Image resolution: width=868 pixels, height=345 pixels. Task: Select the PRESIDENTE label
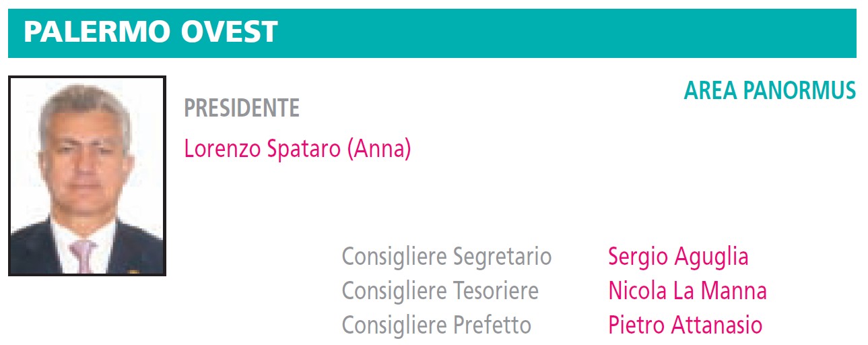click(x=242, y=108)
